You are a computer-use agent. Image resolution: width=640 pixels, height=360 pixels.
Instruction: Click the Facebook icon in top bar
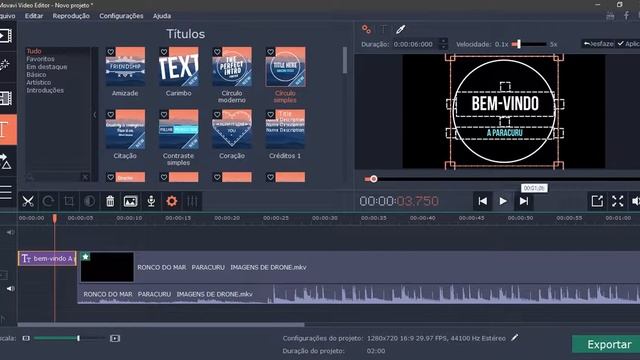click(626, 16)
